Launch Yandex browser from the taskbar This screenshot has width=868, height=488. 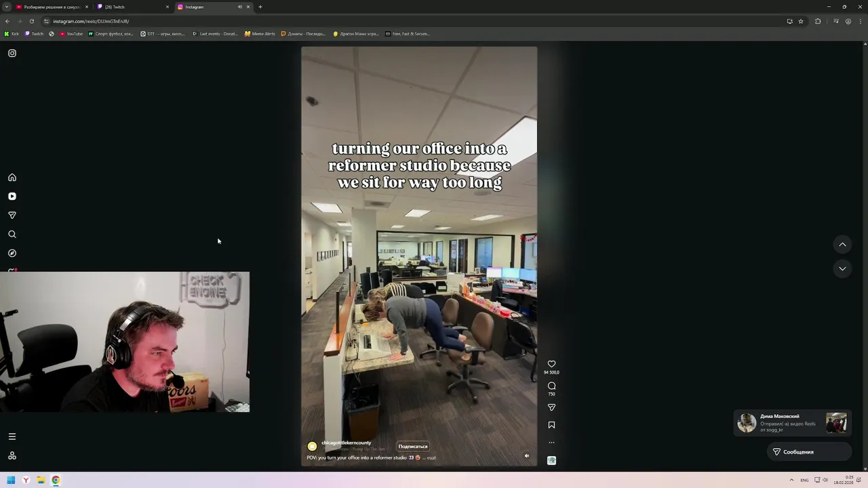(x=26, y=481)
